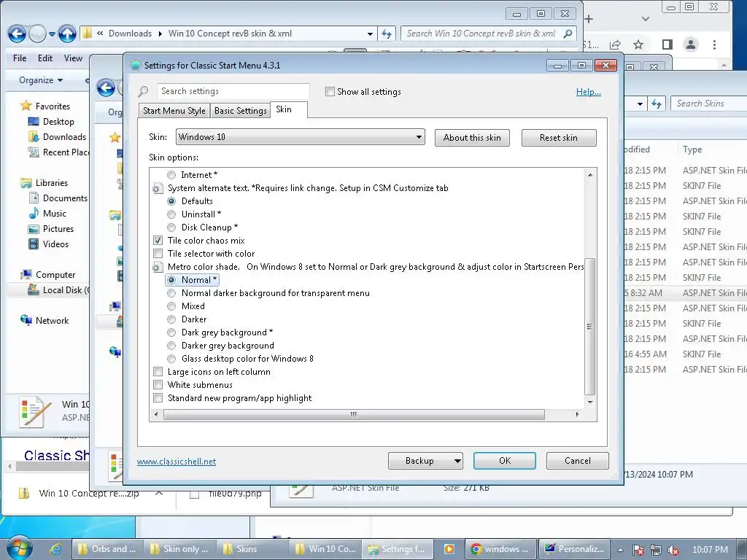Click the Back arrow in the middle Explorer window
This screenshot has width=747, height=560.
pos(106,87)
